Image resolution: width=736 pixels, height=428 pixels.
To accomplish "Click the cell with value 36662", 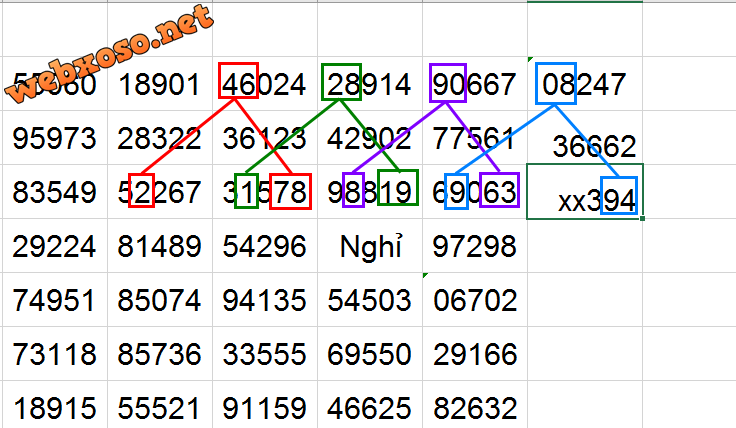I will click(585, 138).
